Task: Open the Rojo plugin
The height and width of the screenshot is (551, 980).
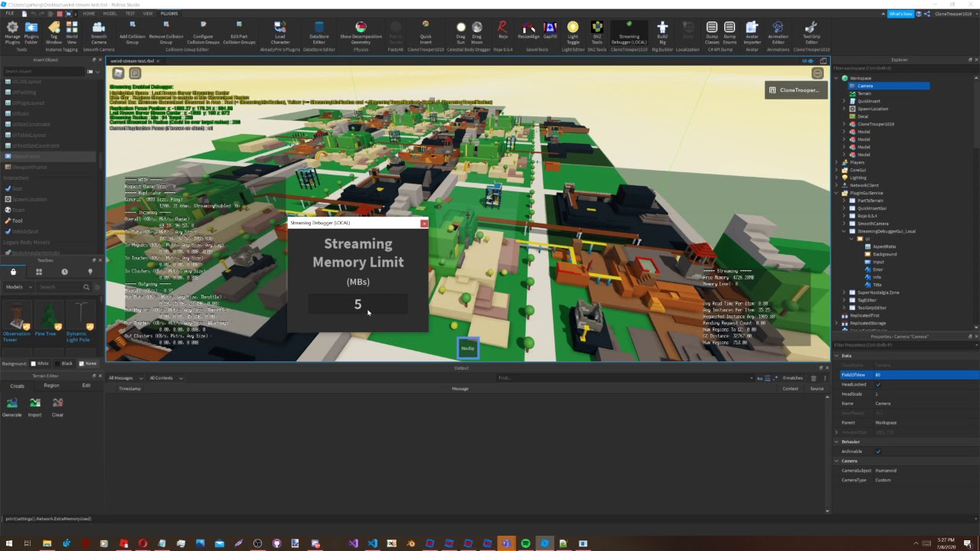Action: coord(503,30)
